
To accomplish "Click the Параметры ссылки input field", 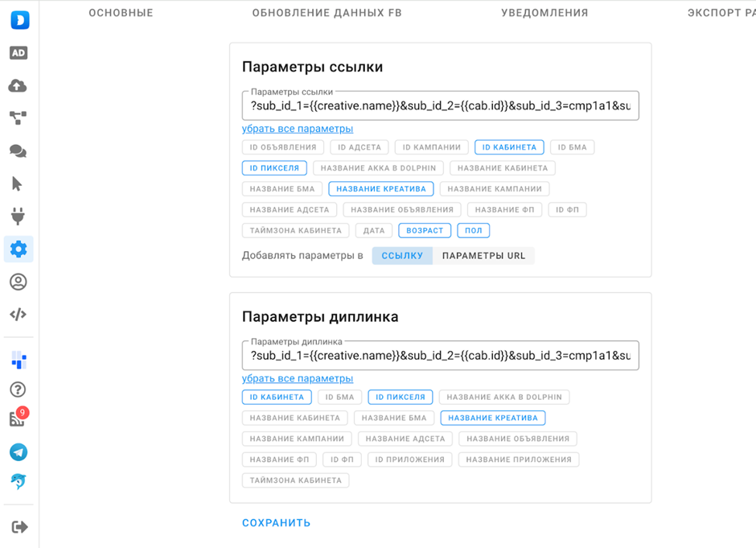I will 441,105.
